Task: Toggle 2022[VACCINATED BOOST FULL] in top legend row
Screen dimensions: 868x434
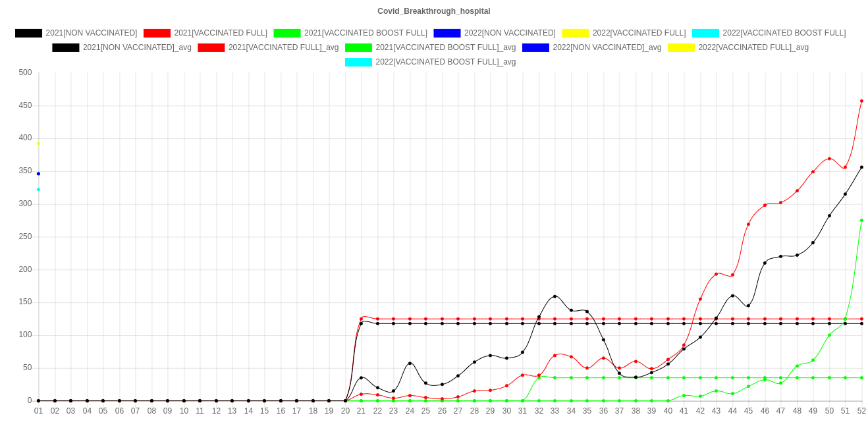Action: pos(784,33)
